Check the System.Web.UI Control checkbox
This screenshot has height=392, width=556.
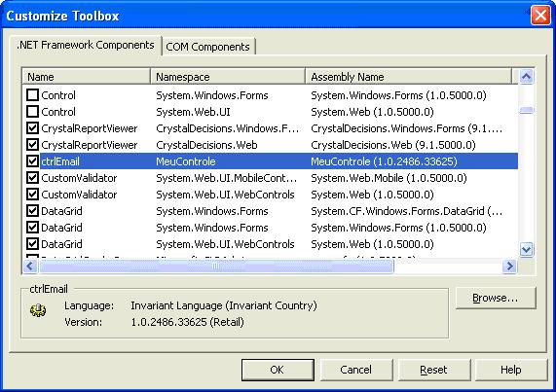pyautogui.click(x=33, y=112)
